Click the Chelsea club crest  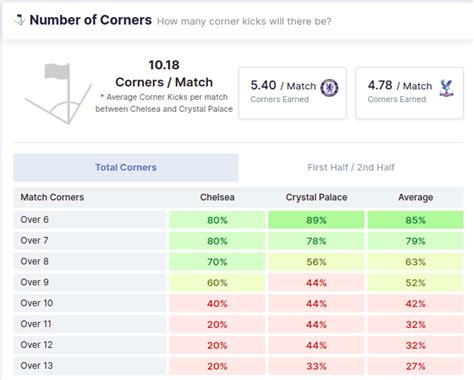click(x=329, y=88)
